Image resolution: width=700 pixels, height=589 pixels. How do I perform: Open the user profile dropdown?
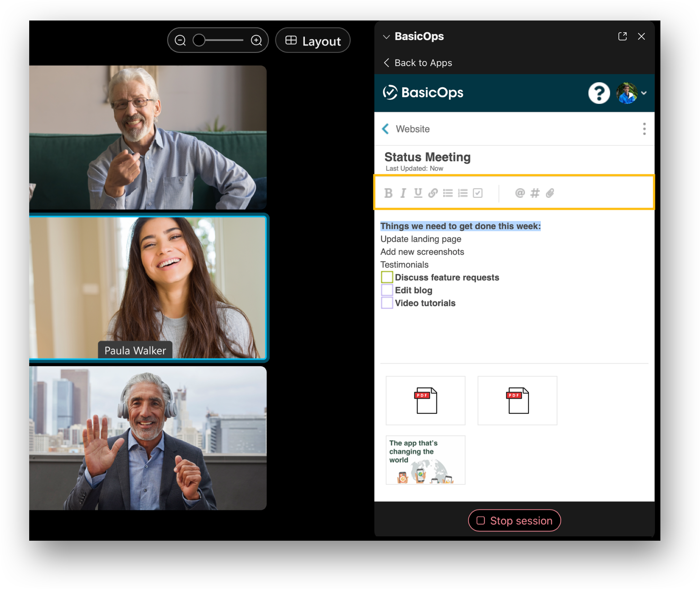[644, 93]
